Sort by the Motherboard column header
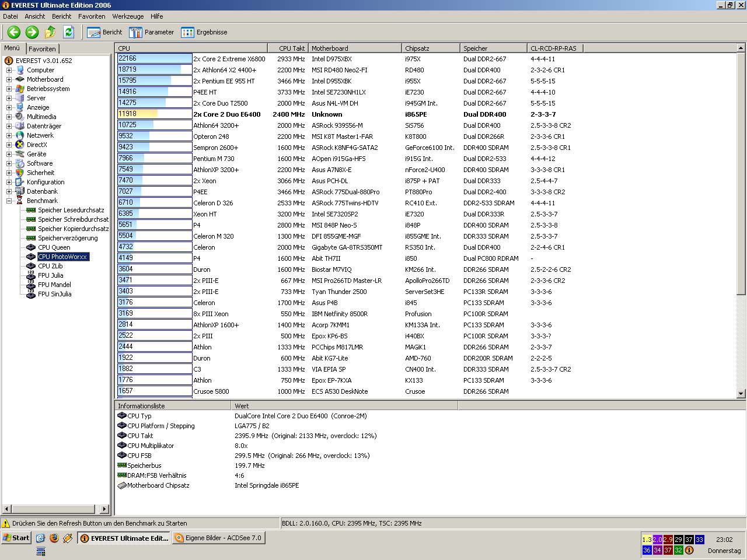The image size is (747, 560). [x=355, y=48]
